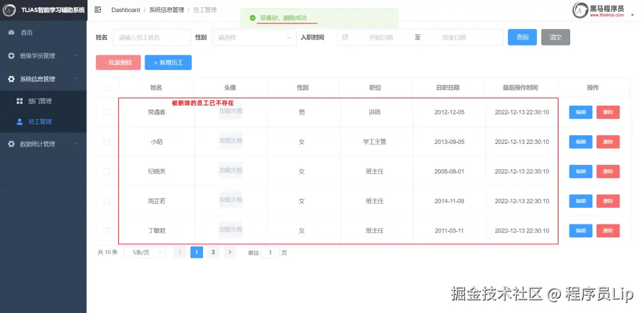
Task: Click the 学工主管 cell in 小昭 row
Action: (x=375, y=141)
